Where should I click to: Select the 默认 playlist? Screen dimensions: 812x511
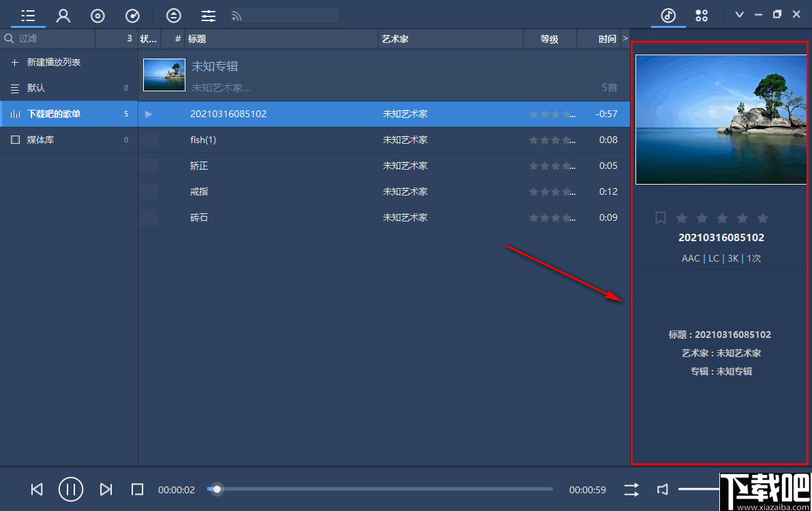pyautogui.click(x=69, y=88)
